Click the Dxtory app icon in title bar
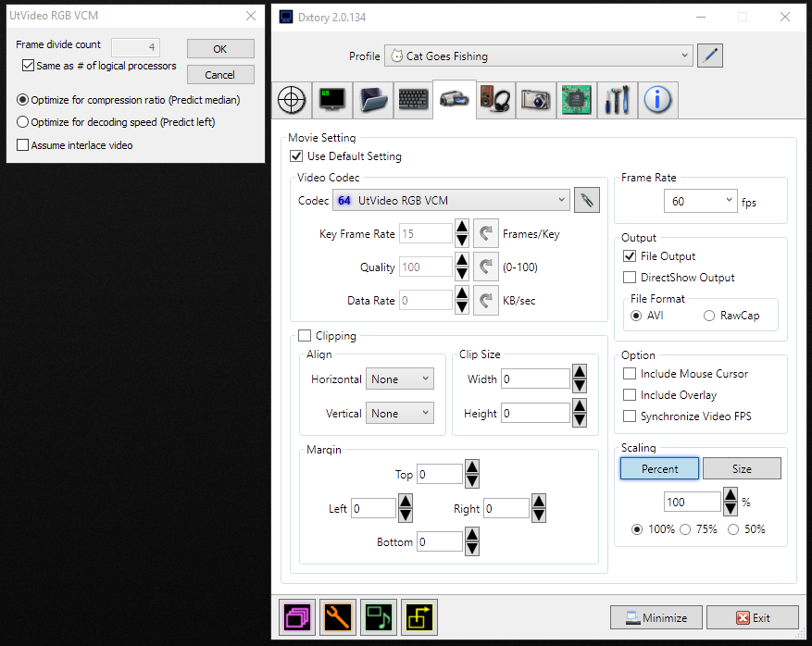This screenshot has height=646, width=812. [x=286, y=17]
